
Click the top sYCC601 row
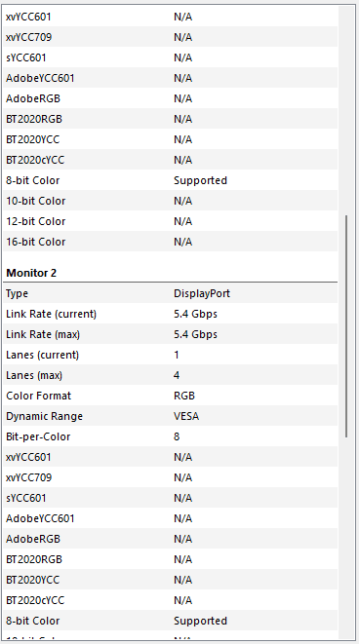pyautogui.click(x=171, y=57)
